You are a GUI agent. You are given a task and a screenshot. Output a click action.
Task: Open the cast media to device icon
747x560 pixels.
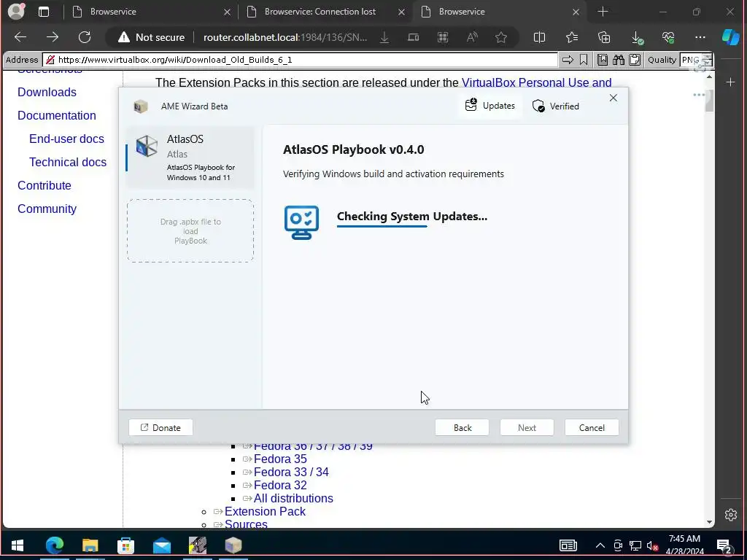click(413, 37)
